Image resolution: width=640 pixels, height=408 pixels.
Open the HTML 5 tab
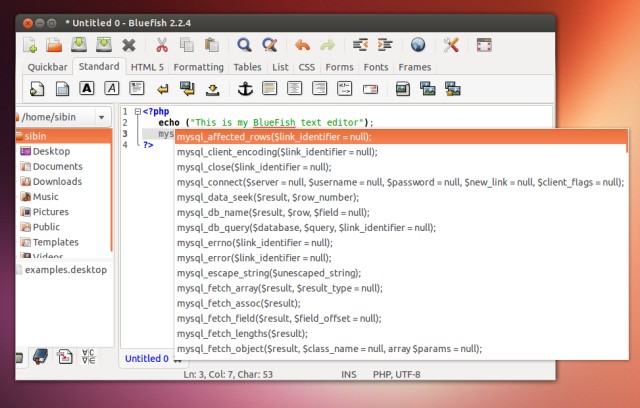(x=147, y=67)
